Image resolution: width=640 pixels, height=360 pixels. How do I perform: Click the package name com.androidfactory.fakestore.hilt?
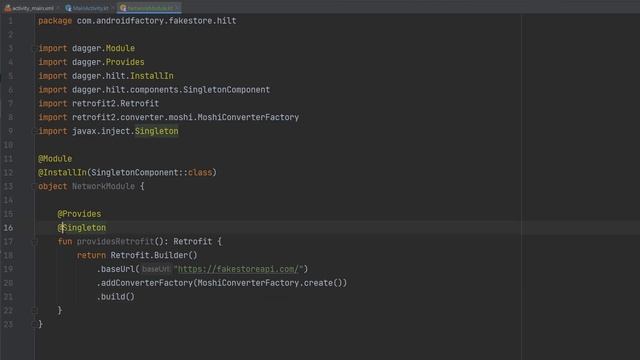point(156,21)
